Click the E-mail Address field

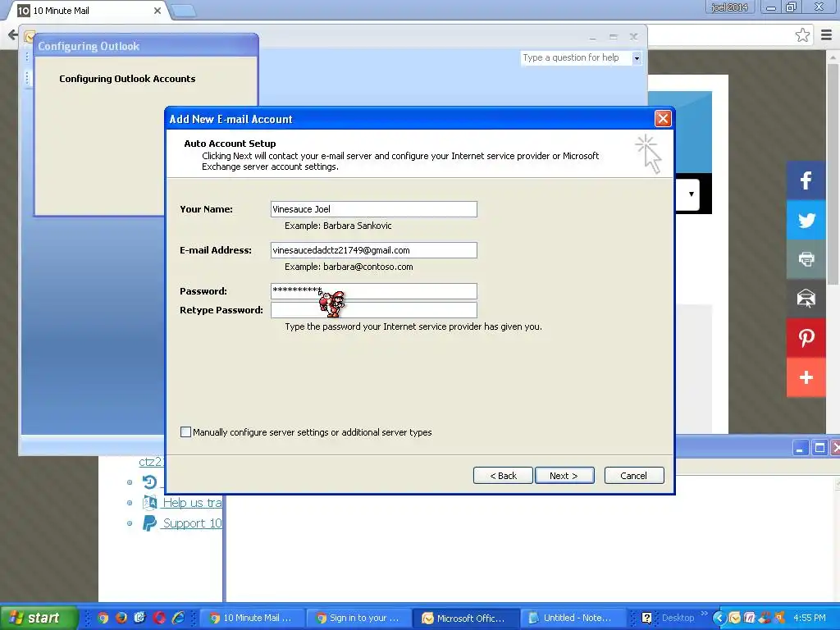coord(374,250)
